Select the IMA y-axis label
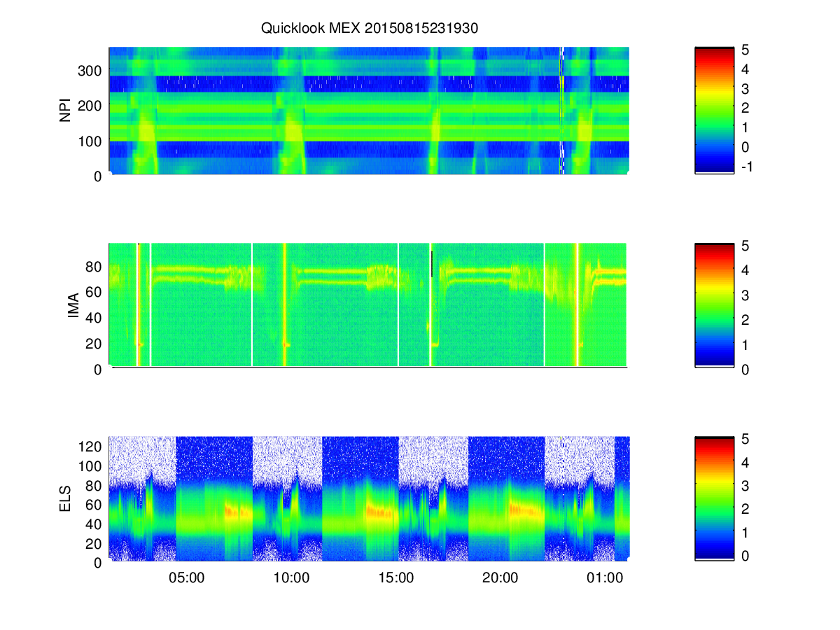Screen dimensions: 840x630 (x=73, y=306)
